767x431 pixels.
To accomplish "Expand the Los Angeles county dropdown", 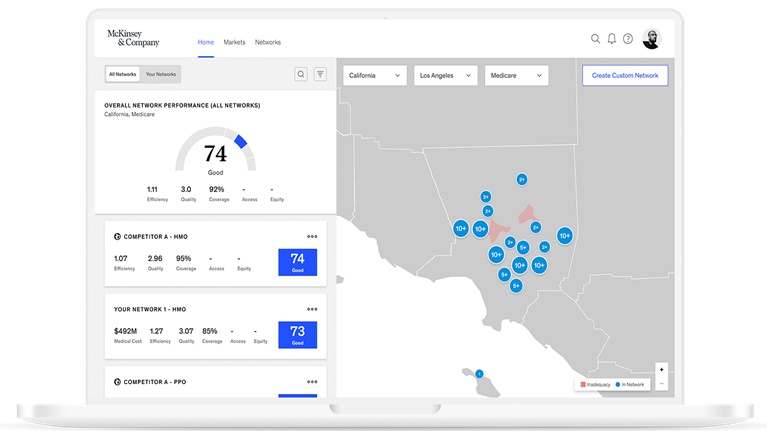I will point(445,75).
